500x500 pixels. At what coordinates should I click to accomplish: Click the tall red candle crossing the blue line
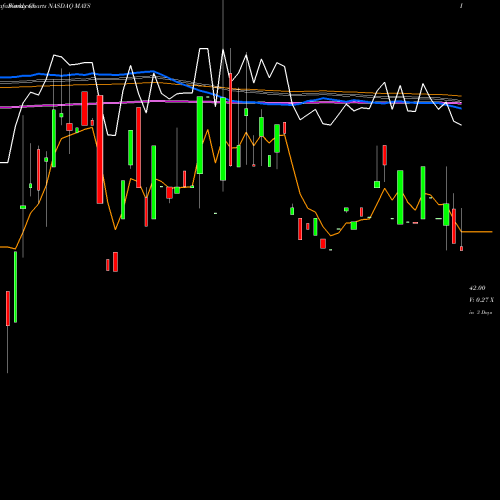point(230,120)
